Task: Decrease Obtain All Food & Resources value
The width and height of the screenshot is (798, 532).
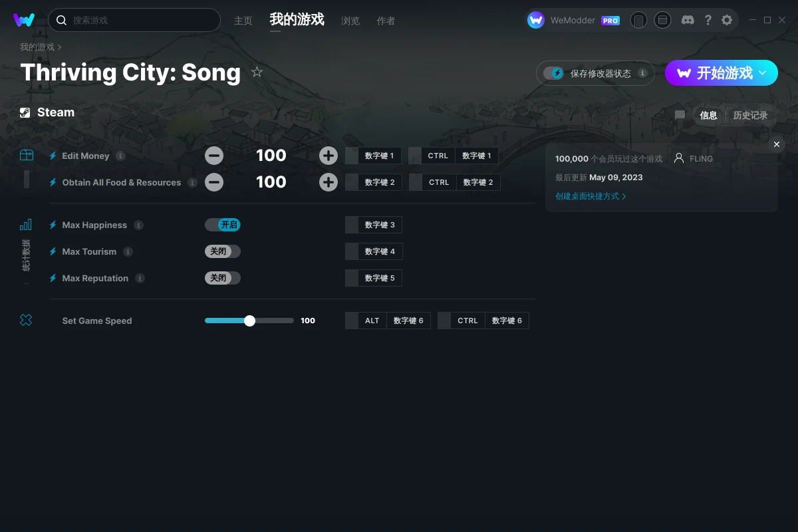Action: (x=214, y=182)
